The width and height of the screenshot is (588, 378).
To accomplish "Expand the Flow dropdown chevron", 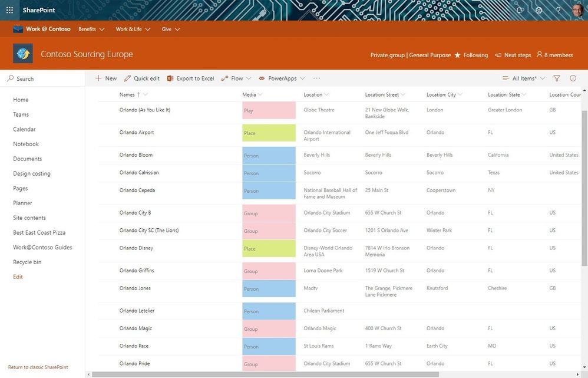I will (249, 78).
